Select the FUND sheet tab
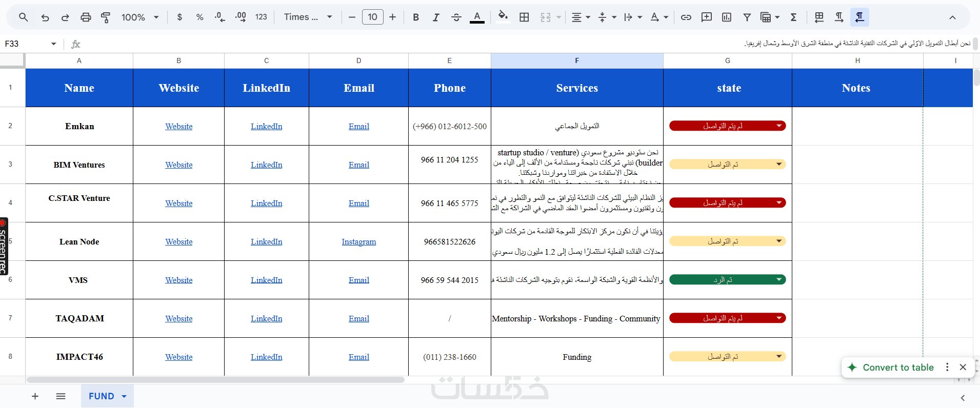This screenshot has height=408, width=980. [x=102, y=396]
